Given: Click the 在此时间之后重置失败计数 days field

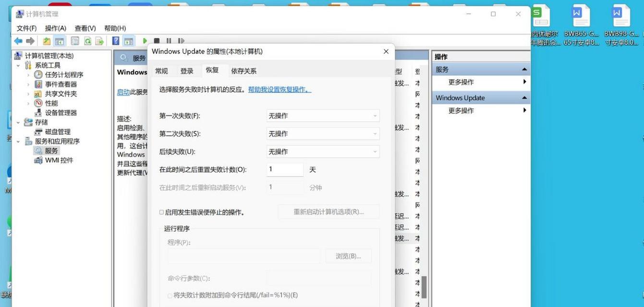Looking at the screenshot, I should click(285, 169).
